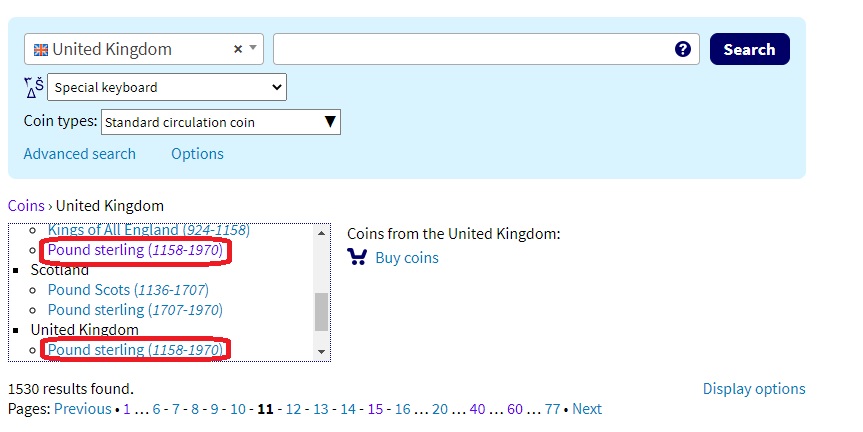The image size is (863, 432).
Task: Click the list scrollbar down arrow
Action: 321,352
